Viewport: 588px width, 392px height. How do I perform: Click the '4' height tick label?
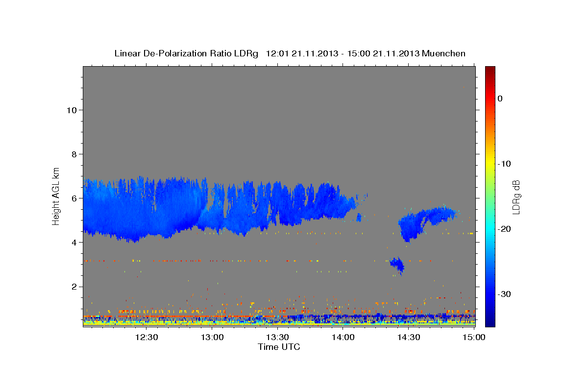[74, 243]
